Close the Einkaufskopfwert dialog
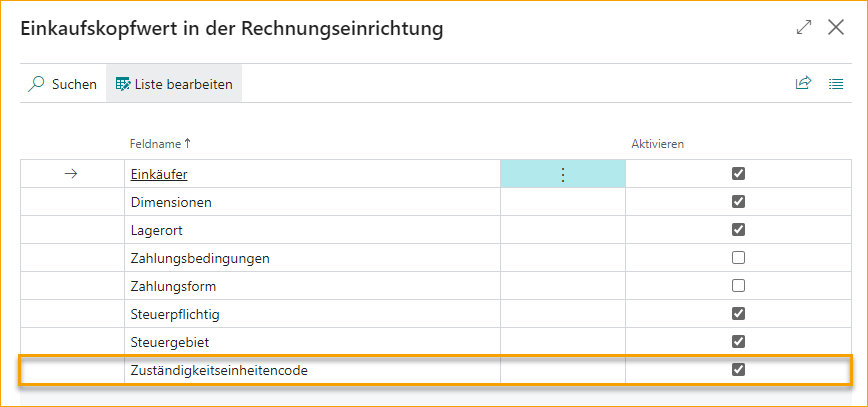The width and height of the screenshot is (868, 407). pos(837,28)
